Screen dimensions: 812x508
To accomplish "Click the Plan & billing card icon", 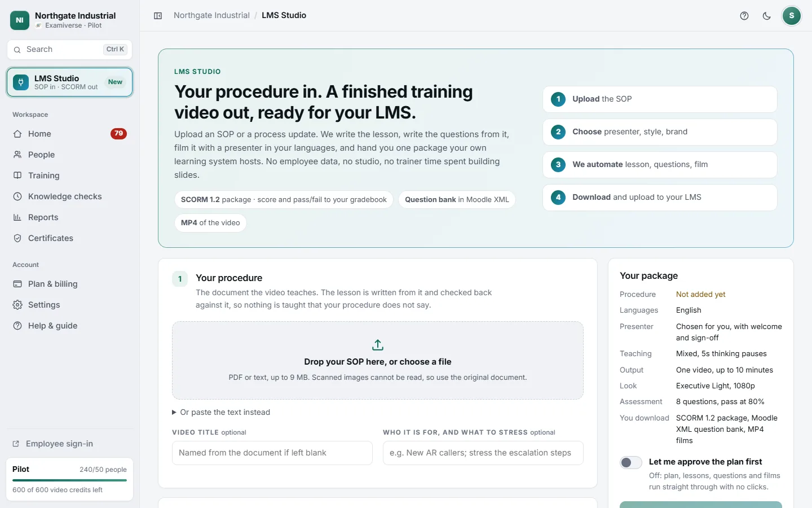I will (x=17, y=284).
